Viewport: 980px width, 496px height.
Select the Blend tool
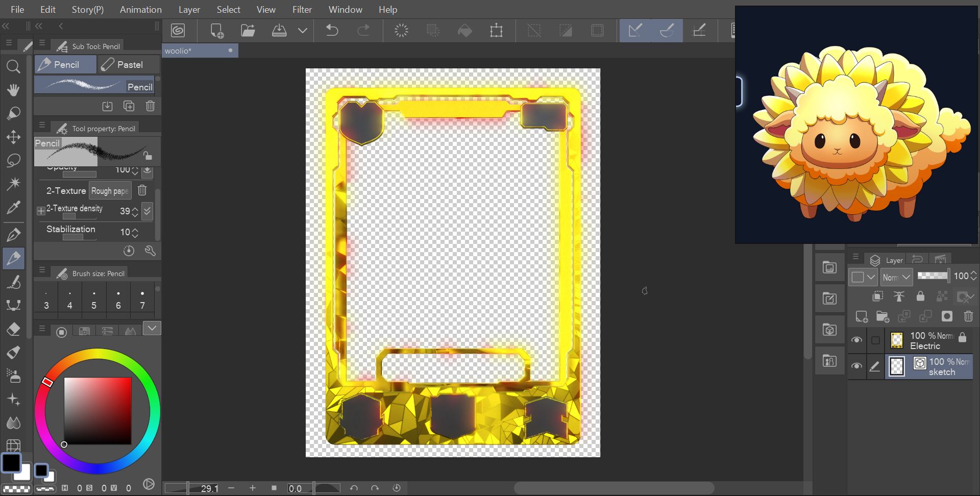coord(13,423)
